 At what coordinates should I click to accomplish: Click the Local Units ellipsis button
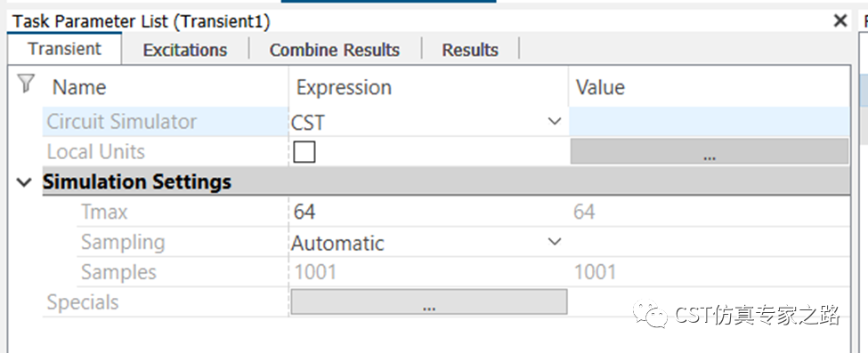point(710,151)
